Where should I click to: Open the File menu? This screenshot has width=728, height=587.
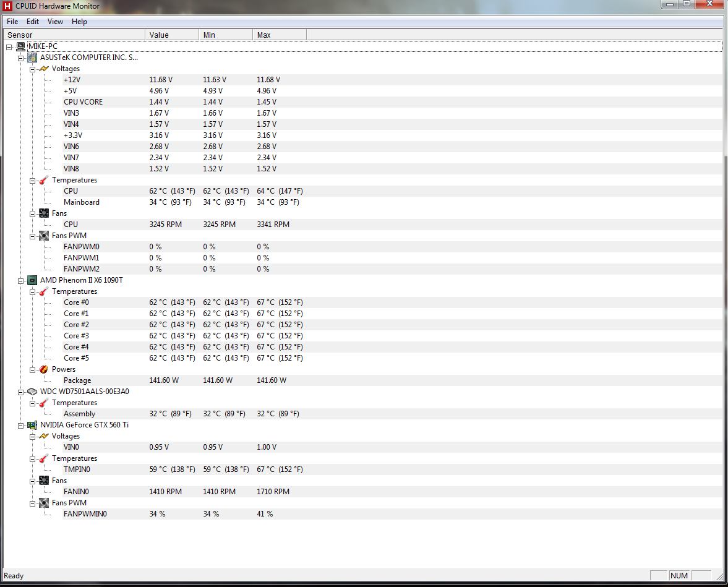[x=12, y=22]
